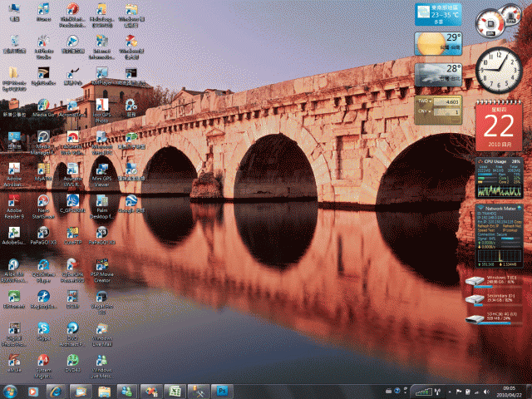Launch Nero StartSmart from the desktop
The image size is (532, 399).
click(43, 199)
